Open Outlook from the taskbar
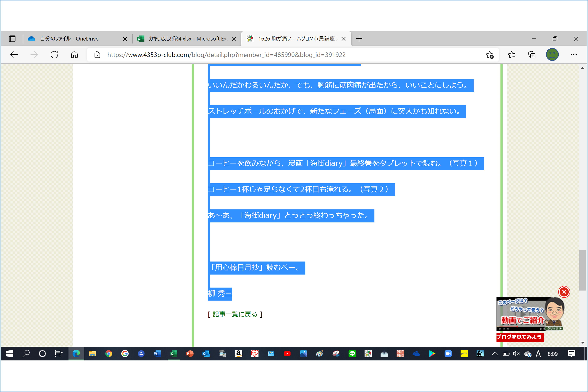 [206, 353]
